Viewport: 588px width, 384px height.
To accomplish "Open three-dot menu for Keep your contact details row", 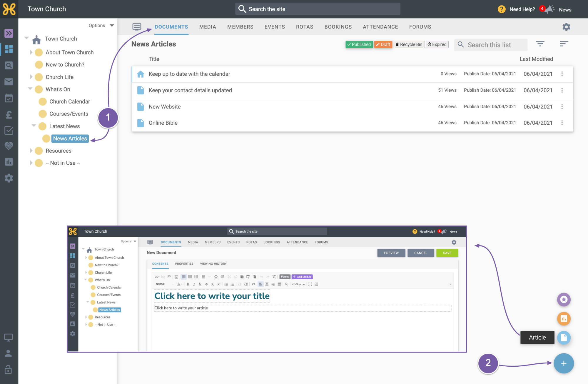I will pyautogui.click(x=562, y=90).
